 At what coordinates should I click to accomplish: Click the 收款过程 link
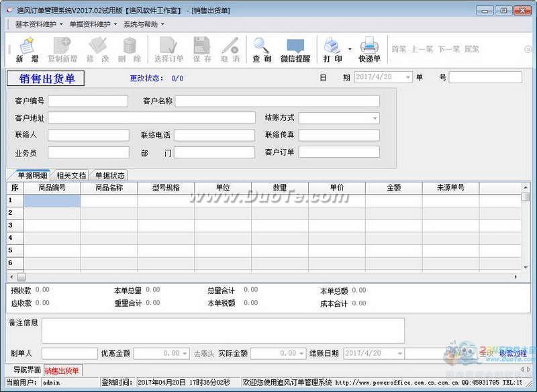click(x=513, y=353)
